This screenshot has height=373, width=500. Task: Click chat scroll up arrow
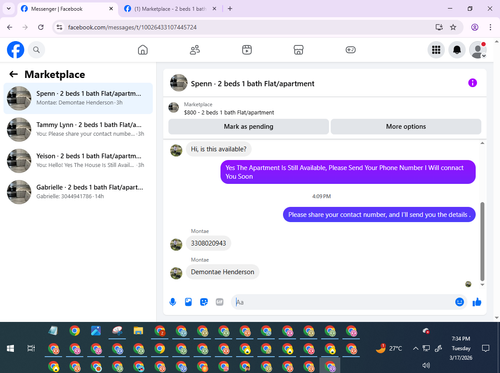pyautogui.click(x=482, y=143)
